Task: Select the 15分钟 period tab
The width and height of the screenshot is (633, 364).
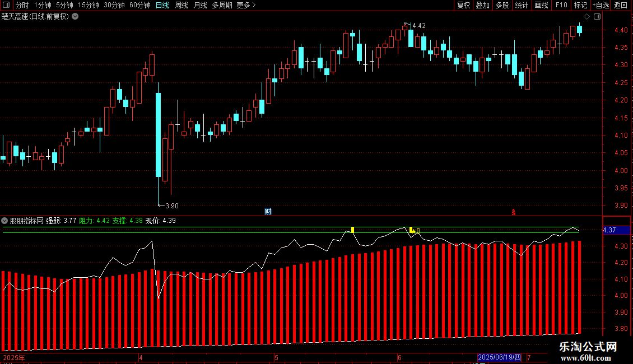Action: 88,5
